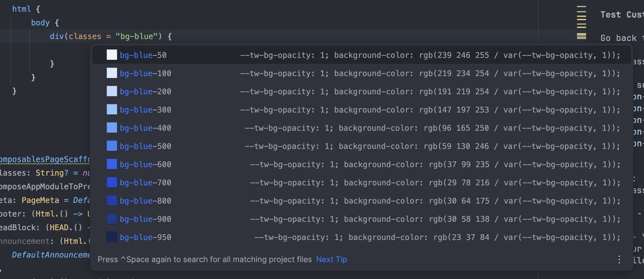Click the bg-blue-400 color swatch

coord(112,128)
